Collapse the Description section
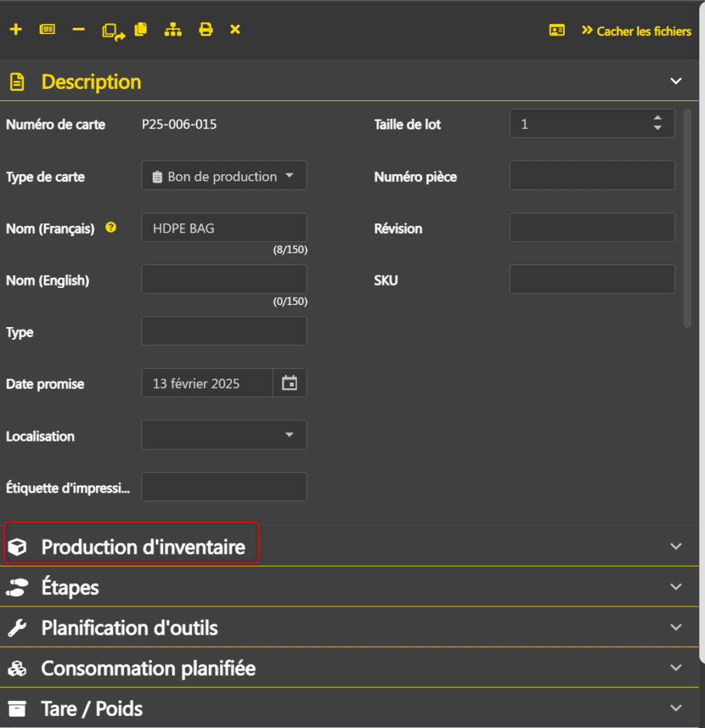705x728 pixels. point(676,81)
